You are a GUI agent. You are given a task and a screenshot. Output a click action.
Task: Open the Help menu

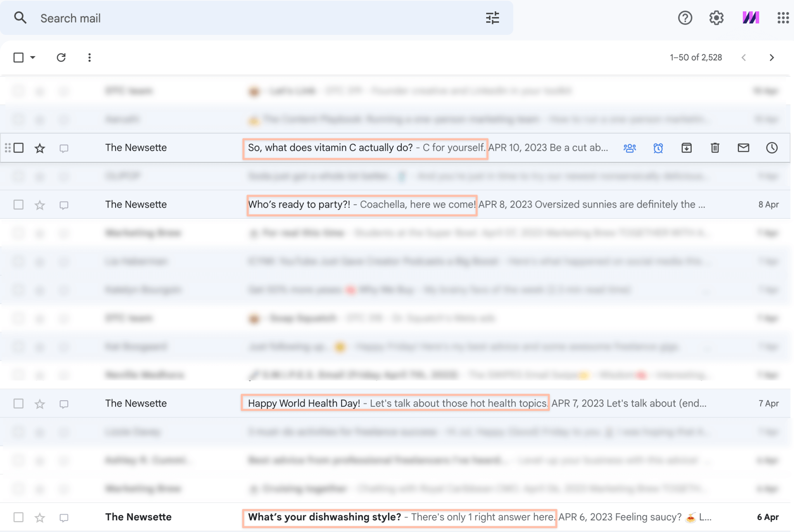coord(685,18)
